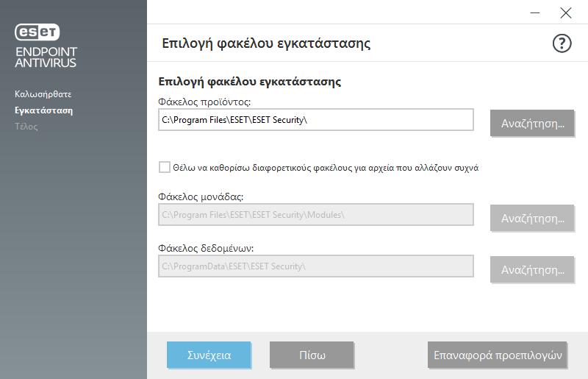
Task: Close the ESET installer window
Action: [565, 13]
